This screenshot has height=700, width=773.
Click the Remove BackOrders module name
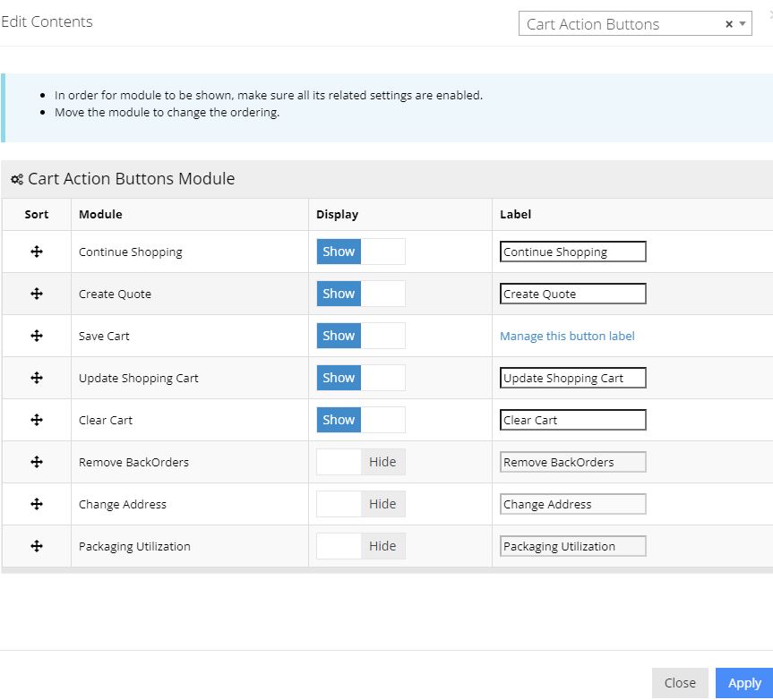(133, 462)
